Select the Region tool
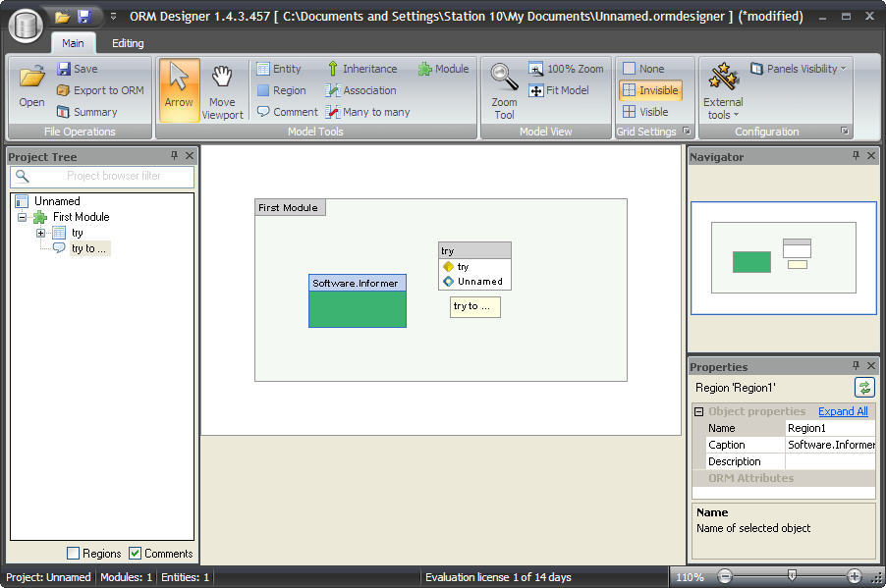Image resolution: width=886 pixels, height=588 pixels. [281, 90]
